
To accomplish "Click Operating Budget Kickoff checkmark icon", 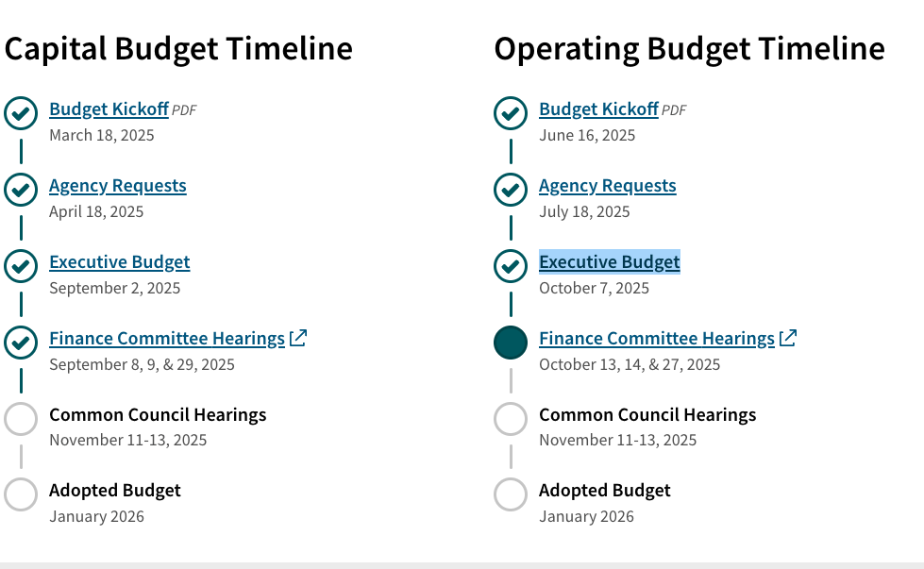I will pyautogui.click(x=511, y=113).
